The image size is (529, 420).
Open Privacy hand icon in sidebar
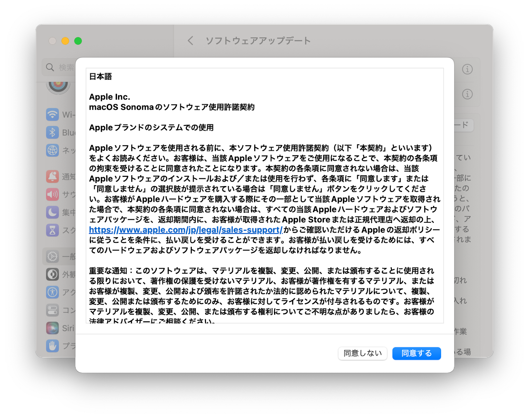(52, 346)
